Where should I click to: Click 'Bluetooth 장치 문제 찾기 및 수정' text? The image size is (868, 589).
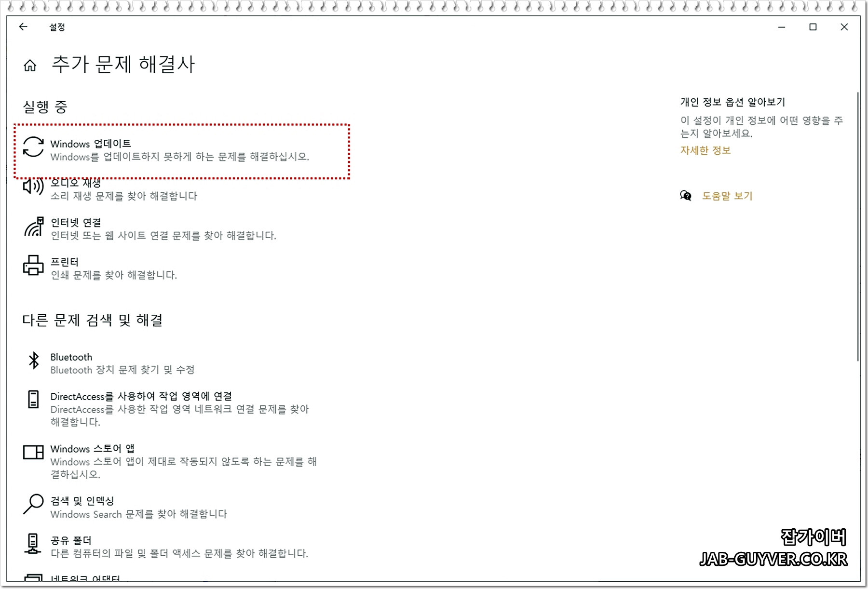click(x=122, y=370)
